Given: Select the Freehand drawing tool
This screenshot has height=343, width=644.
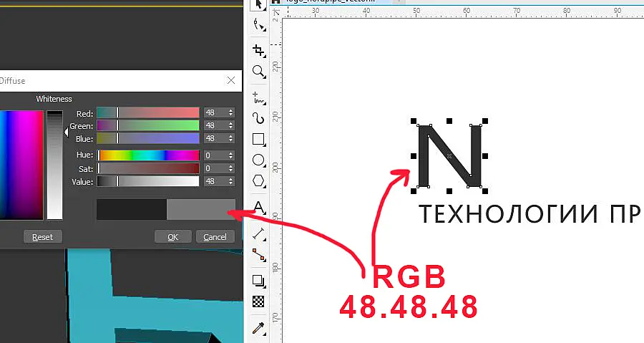Looking at the screenshot, I should (258, 98).
